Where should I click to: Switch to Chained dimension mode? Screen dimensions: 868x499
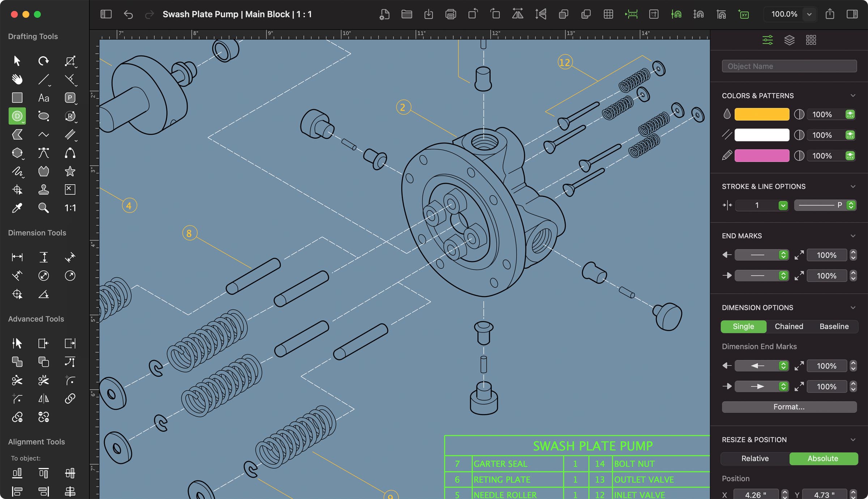(789, 326)
